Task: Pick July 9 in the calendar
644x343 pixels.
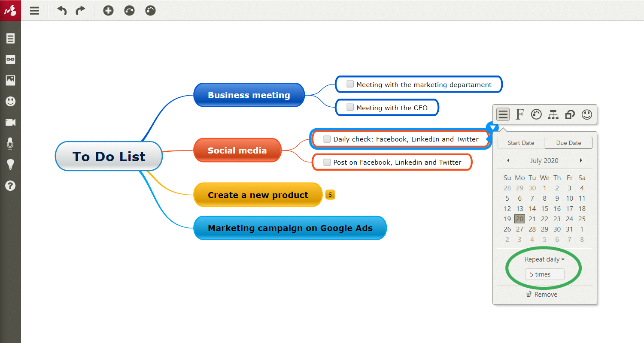Action: pos(557,198)
